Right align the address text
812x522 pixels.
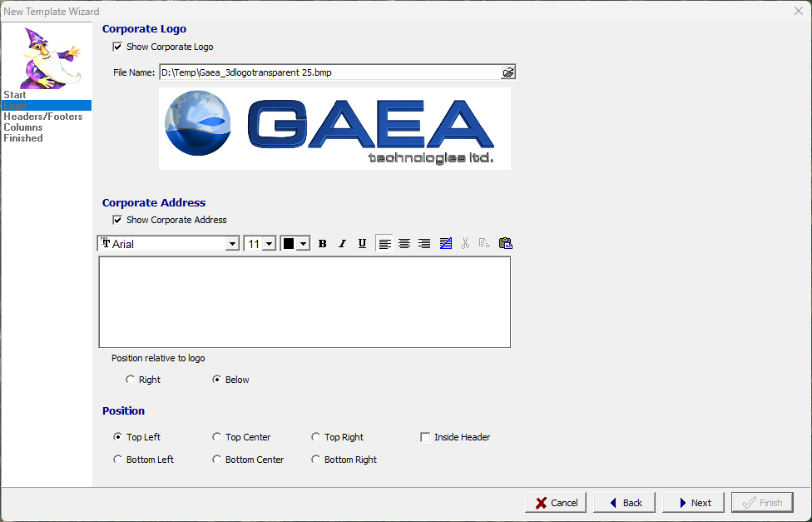point(424,244)
